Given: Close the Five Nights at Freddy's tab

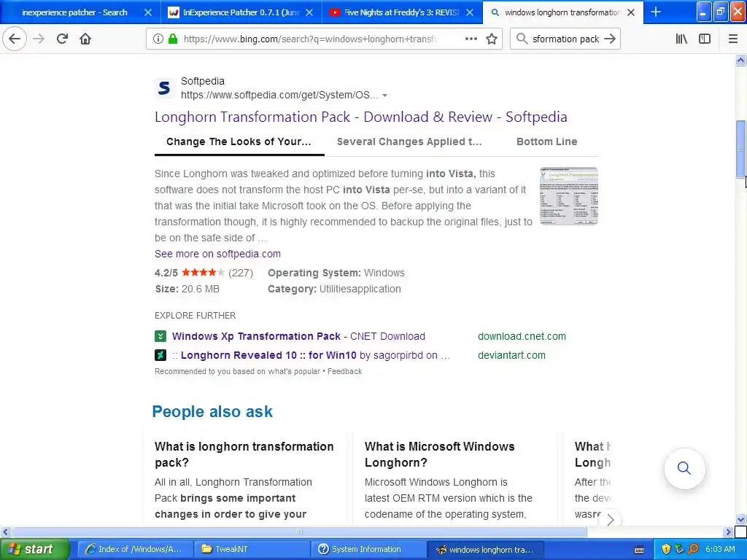Looking at the screenshot, I should tap(470, 12).
